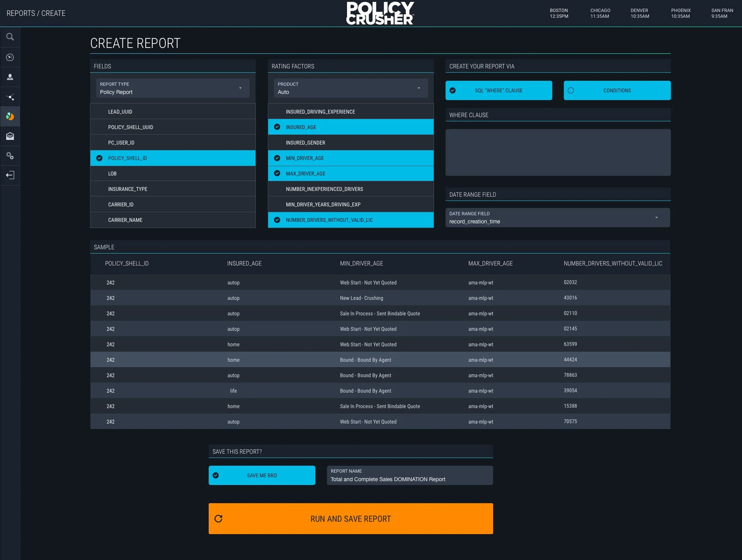Screen dimensions: 742x560
Task: Open the mail envelope icon in sidebar
Action: tap(10, 136)
